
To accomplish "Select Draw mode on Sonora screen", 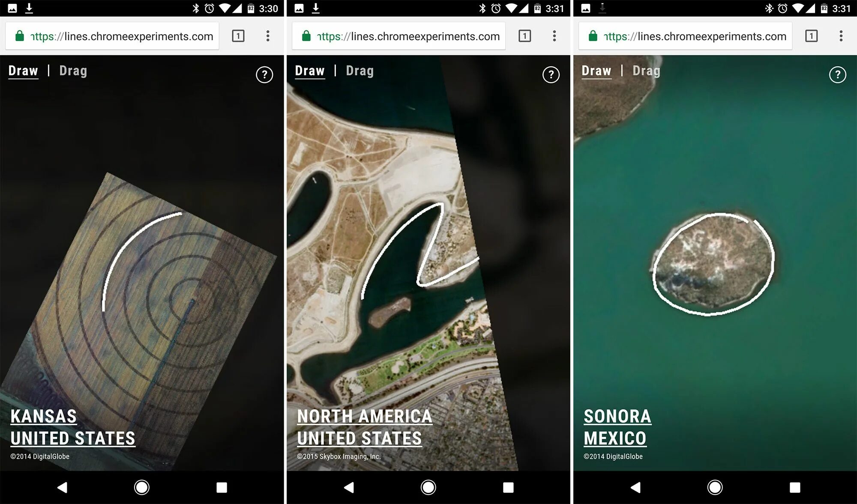I will click(x=596, y=71).
